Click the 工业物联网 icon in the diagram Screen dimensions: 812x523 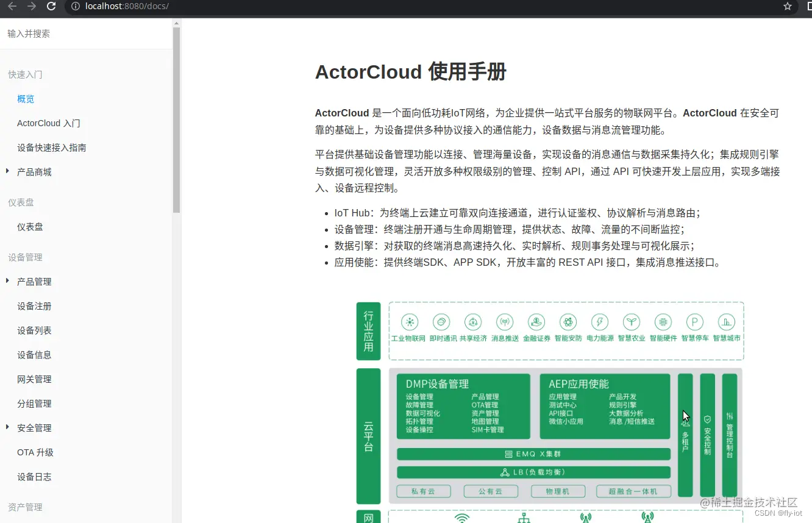[x=409, y=322]
